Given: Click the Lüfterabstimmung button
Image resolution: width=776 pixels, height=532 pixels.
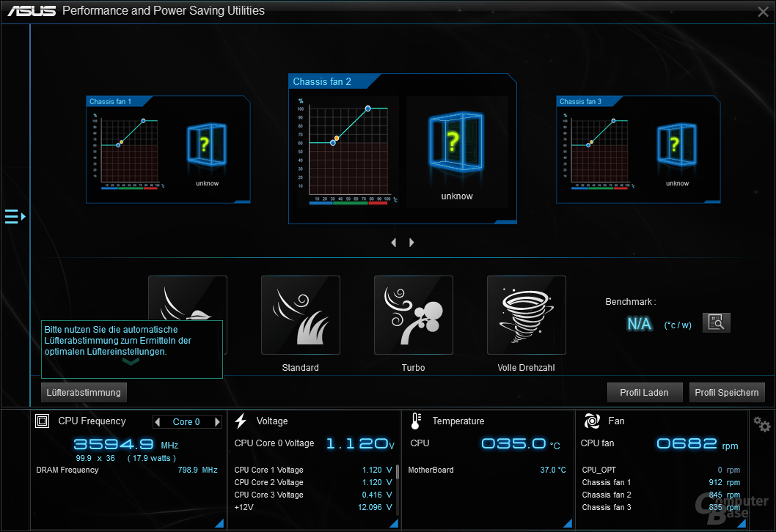Looking at the screenshot, I should [84, 392].
